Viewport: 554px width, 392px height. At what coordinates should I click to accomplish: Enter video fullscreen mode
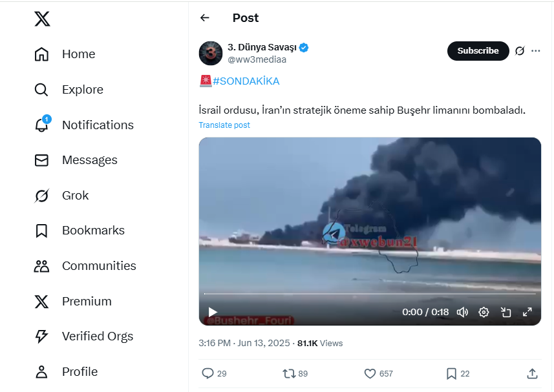[527, 313]
